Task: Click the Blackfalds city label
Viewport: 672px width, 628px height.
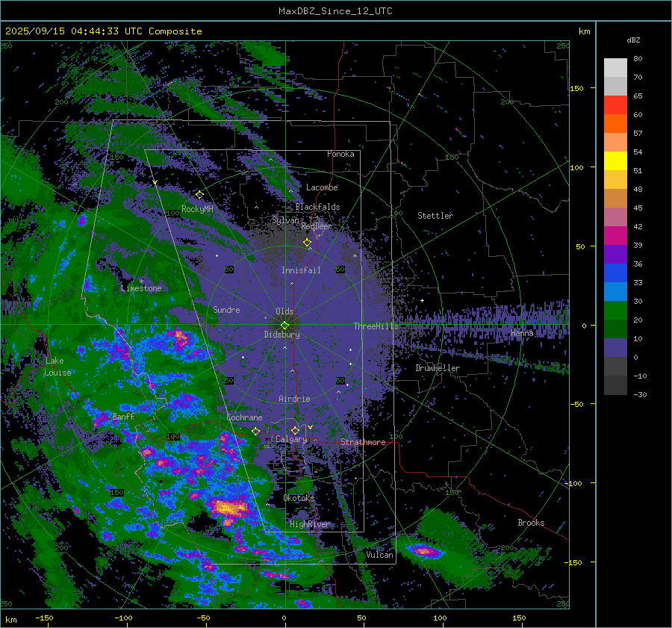Action: pos(317,207)
